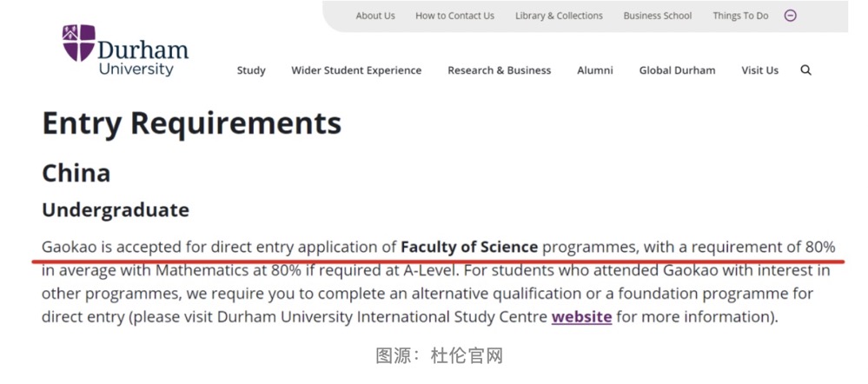Click the Durham University shield logo
This screenshot has width=868, height=384.
78,43
